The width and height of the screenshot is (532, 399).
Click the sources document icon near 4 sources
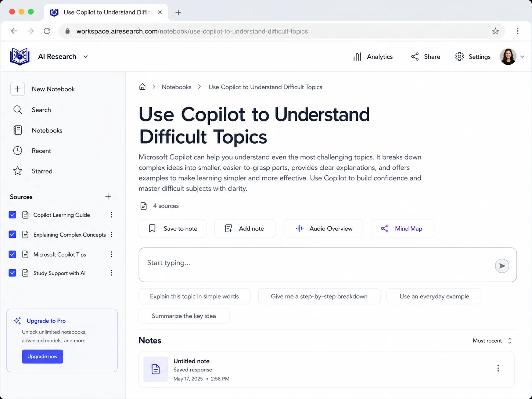pyautogui.click(x=144, y=206)
